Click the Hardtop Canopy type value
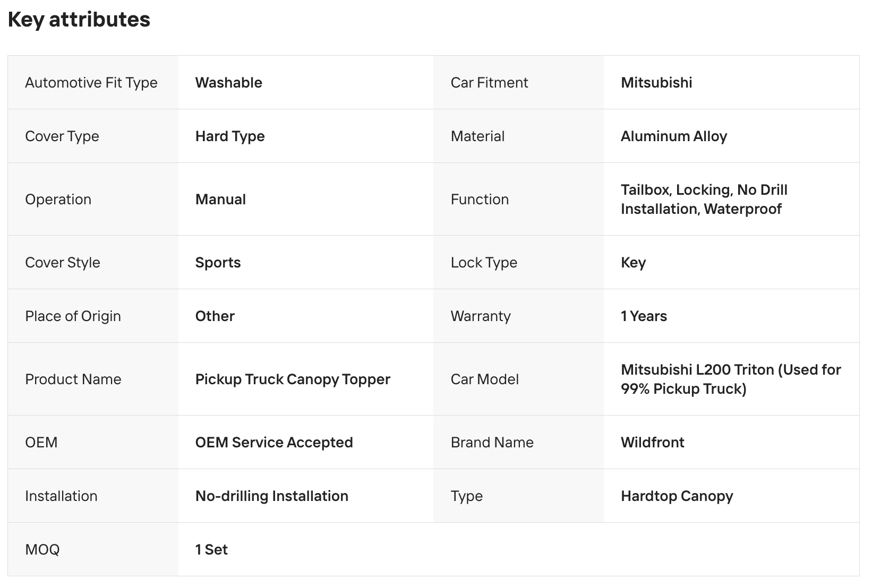This screenshot has width=872, height=588. pos(677,496)
